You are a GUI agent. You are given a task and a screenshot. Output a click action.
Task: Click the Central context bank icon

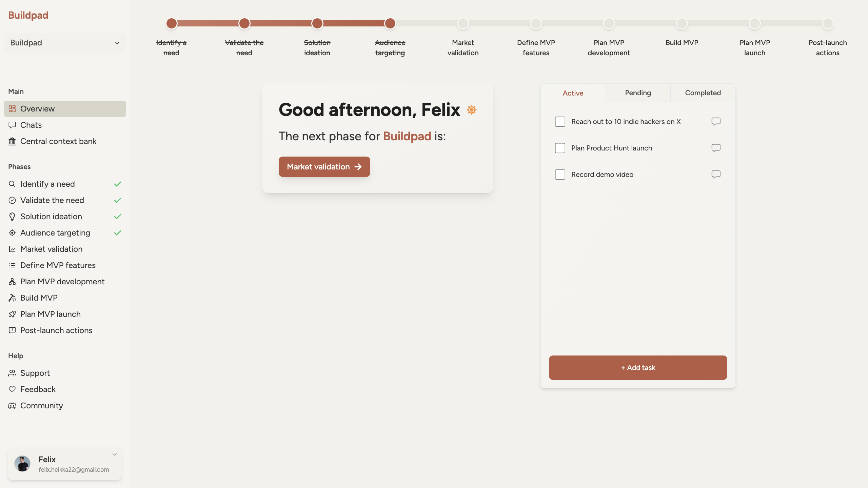(12, 141)
